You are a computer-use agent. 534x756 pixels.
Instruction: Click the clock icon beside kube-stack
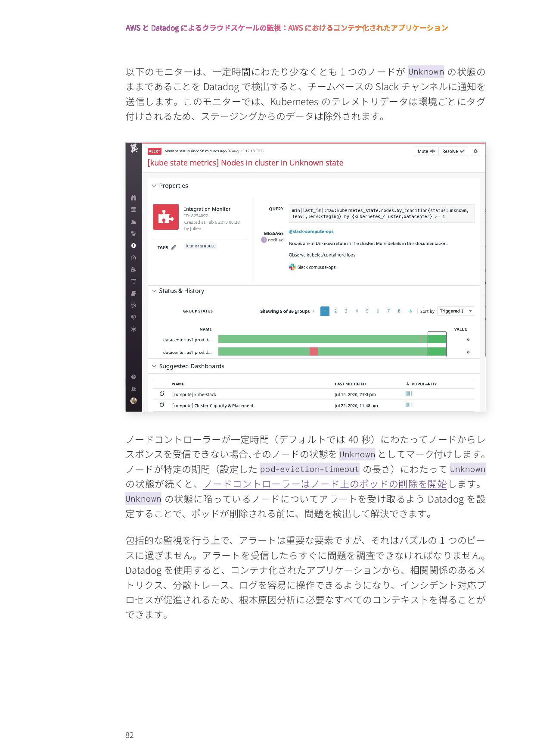click(x=162, y=394)
